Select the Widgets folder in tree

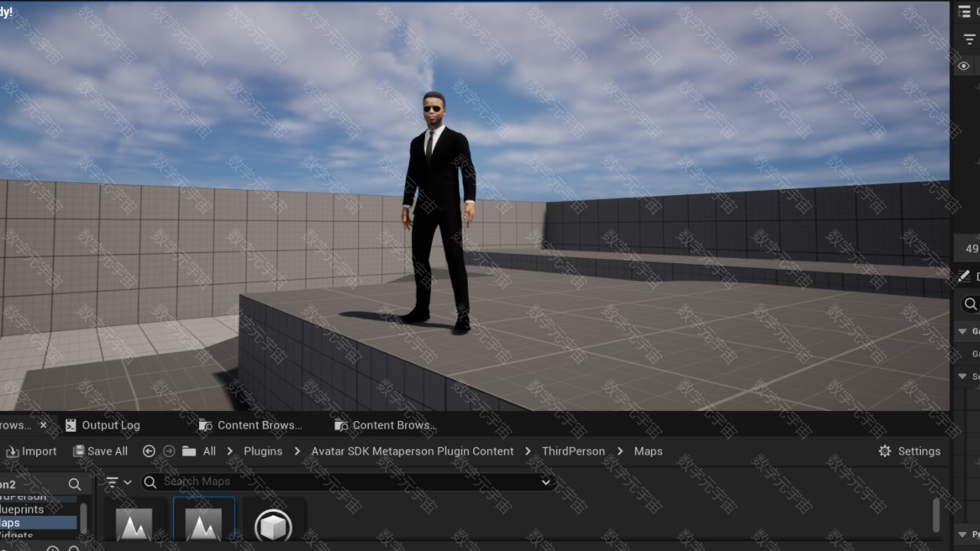coord(17,535)
